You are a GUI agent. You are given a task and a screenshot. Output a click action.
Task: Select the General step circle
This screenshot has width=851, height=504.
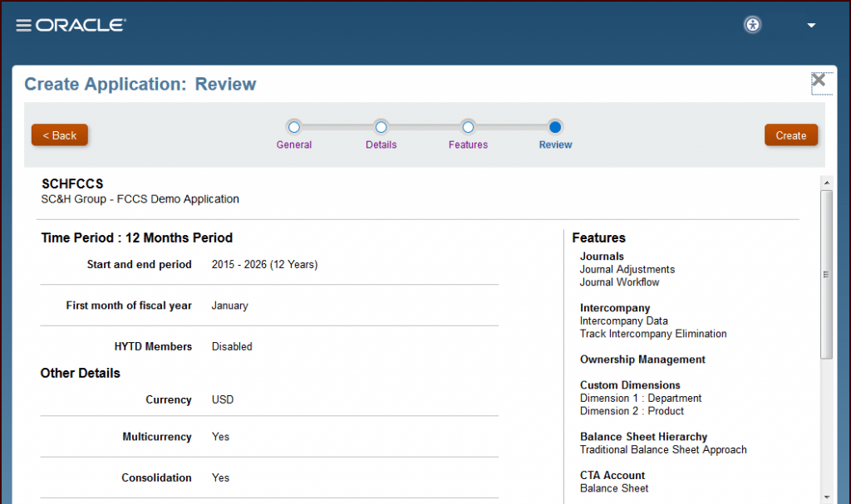pos(294,128)
